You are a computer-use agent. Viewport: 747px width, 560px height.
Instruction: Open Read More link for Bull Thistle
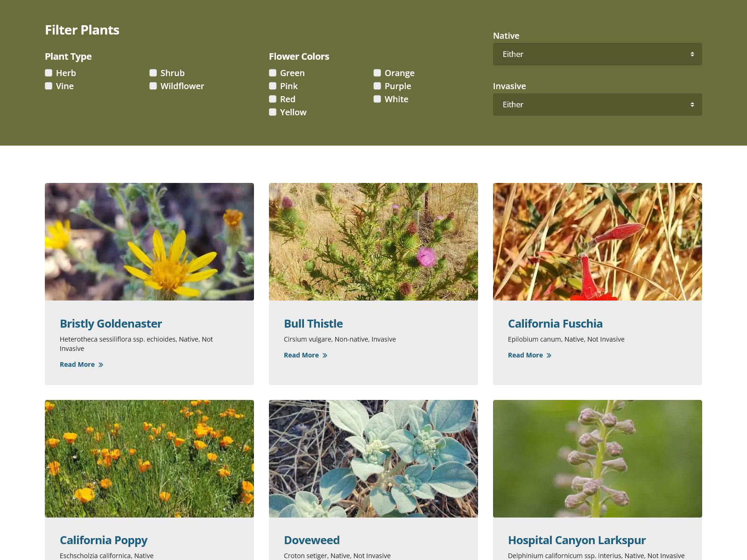tap(302, 355)
